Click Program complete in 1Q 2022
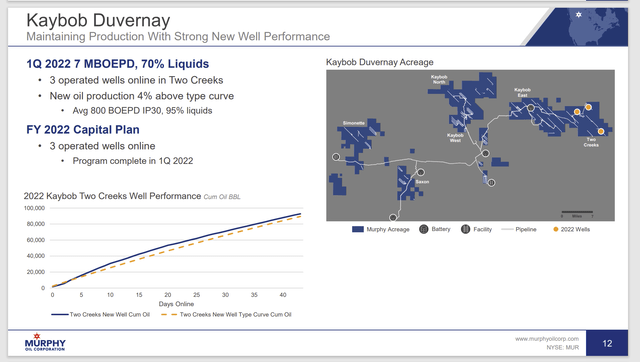 pyautogui.click(x=133, y=161)
